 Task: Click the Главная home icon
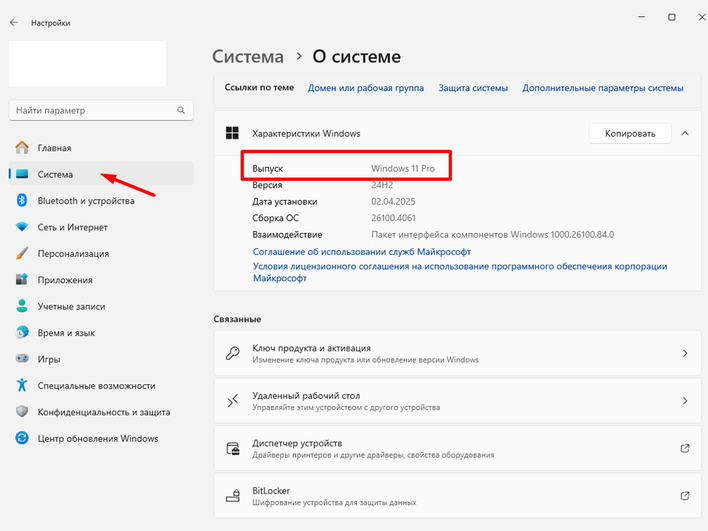22,148
